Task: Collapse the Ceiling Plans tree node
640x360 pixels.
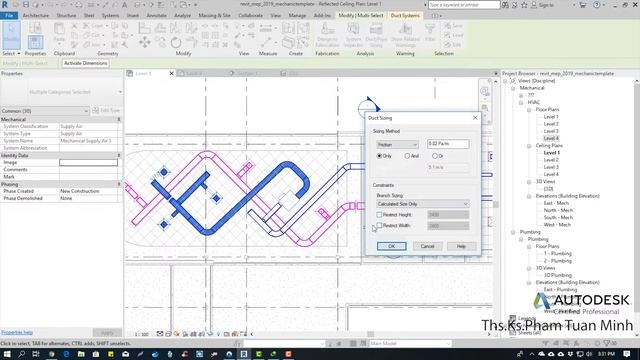Action: click(529, 146)
